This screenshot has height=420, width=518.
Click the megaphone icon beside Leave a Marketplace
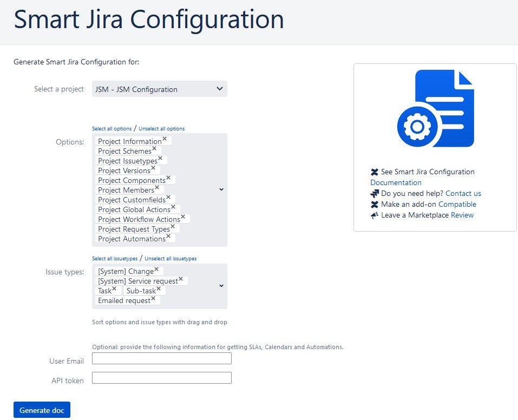(375, 215)
